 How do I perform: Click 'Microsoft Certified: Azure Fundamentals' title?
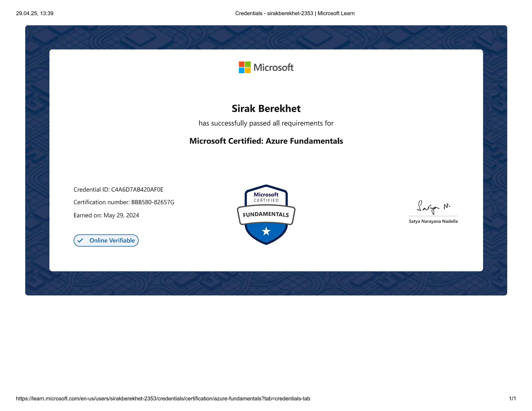click(266, 141)
